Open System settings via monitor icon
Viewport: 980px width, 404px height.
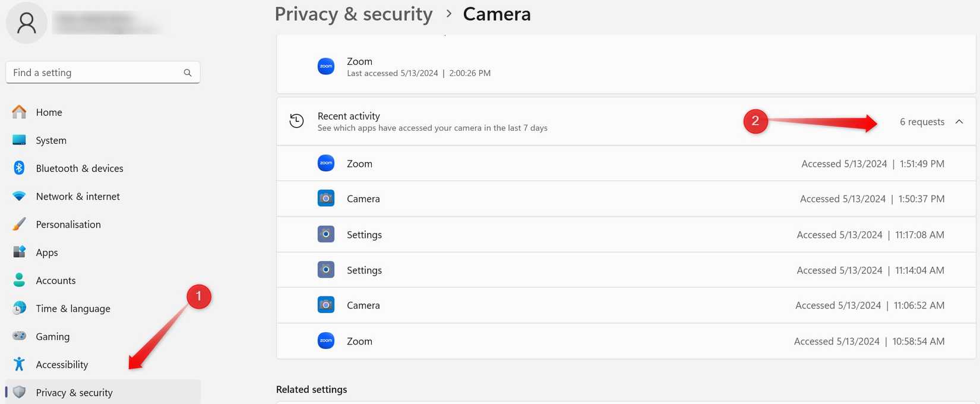[x=19, y=140]
